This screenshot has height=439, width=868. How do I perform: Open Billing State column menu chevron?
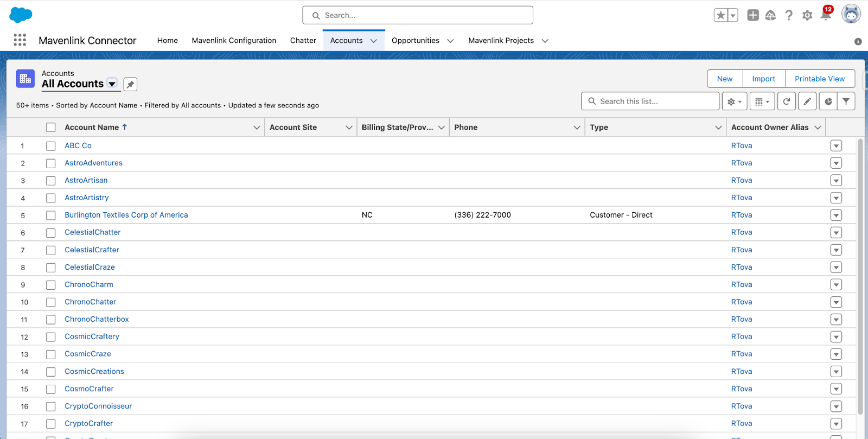pyautogui.click(x=442, y=128)
